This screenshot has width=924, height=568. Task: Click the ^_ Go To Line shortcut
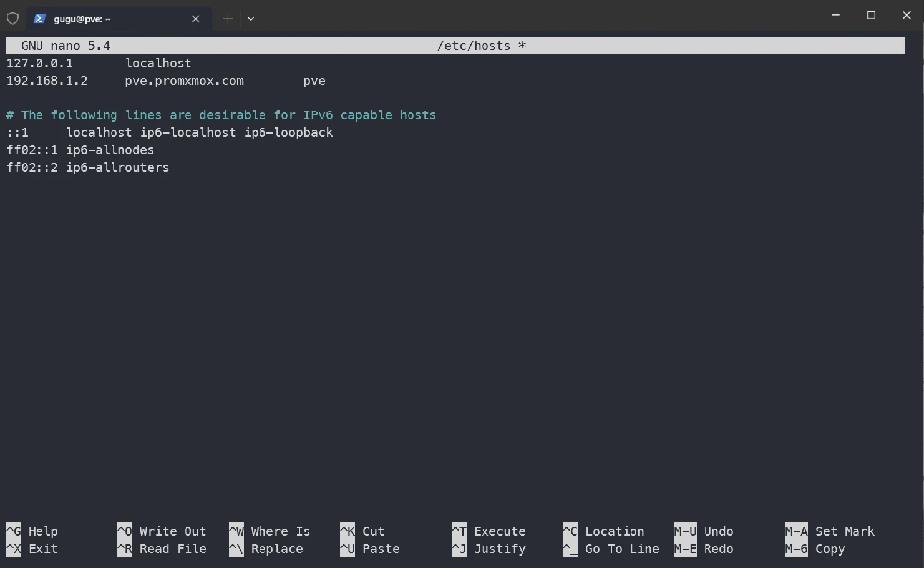click(611, 549)
